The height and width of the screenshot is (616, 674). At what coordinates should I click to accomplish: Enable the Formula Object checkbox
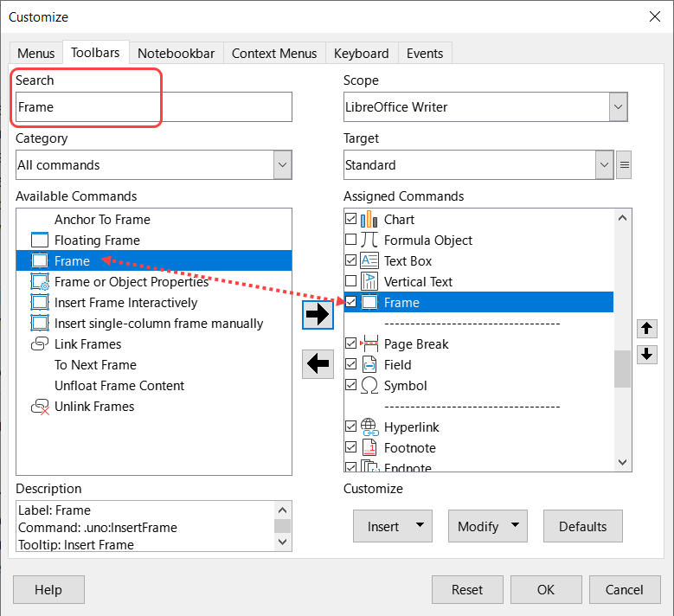(350, 240)
